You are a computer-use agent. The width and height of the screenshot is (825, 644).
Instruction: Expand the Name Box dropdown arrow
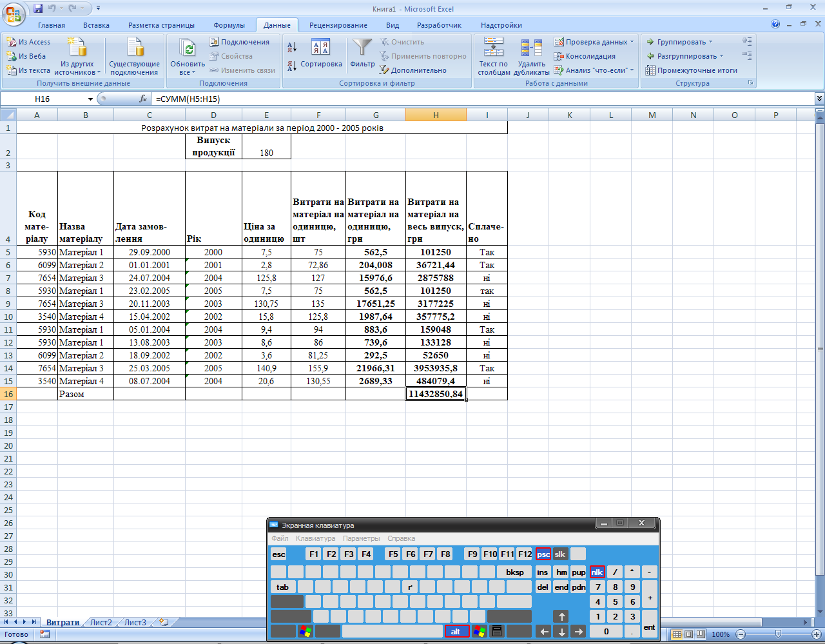90,99
